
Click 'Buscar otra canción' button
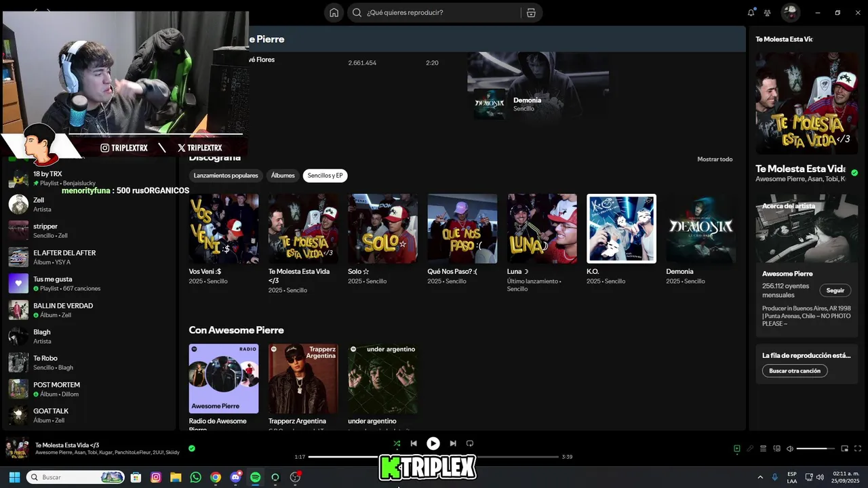pos(795,371)
